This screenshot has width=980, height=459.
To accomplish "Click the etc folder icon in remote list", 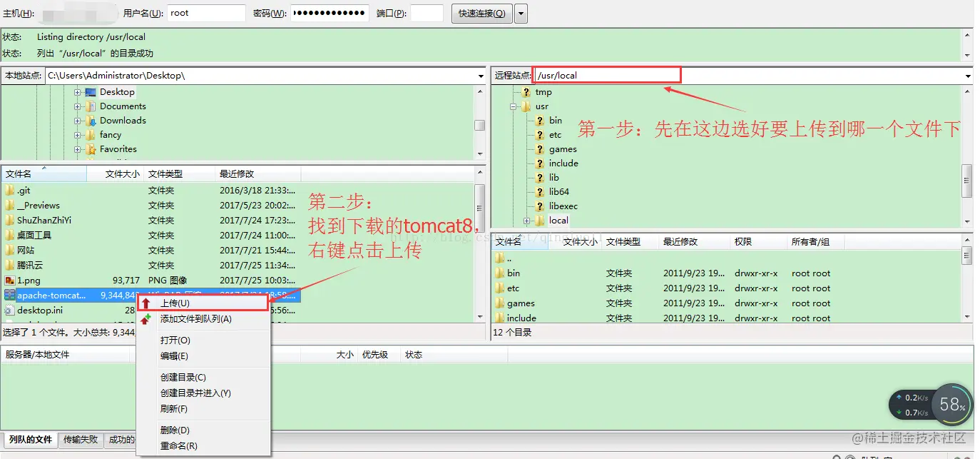I will point(499,288).
